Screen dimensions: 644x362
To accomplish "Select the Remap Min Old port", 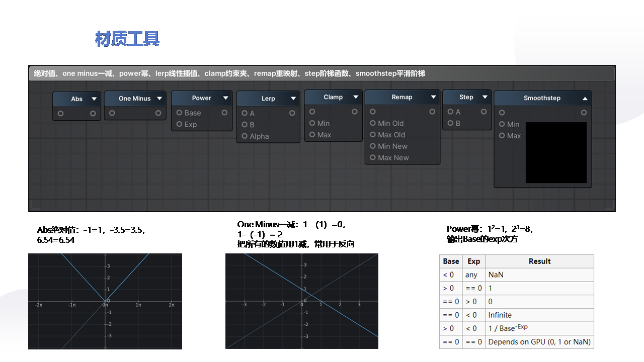I will 373,123.
